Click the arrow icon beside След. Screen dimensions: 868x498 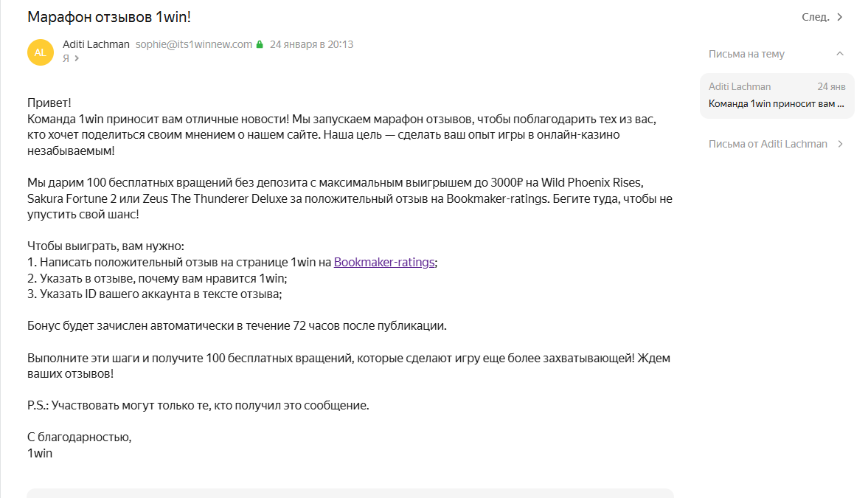(x=840, y=17)
